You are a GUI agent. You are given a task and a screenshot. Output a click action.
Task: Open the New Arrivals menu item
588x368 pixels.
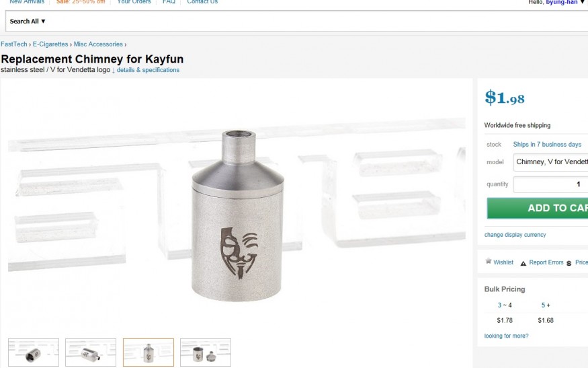pyautogui.click(x=27, y=2)
